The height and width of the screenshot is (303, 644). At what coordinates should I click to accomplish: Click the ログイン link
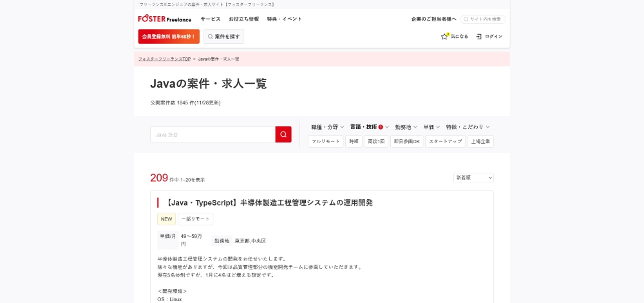[x=493, y=37]
